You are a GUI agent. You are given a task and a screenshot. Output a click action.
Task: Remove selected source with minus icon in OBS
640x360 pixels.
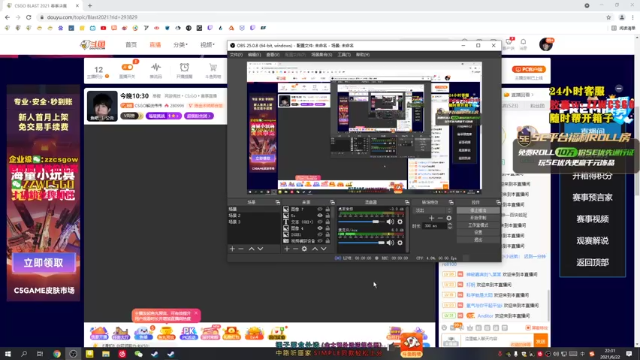point(295,249)
